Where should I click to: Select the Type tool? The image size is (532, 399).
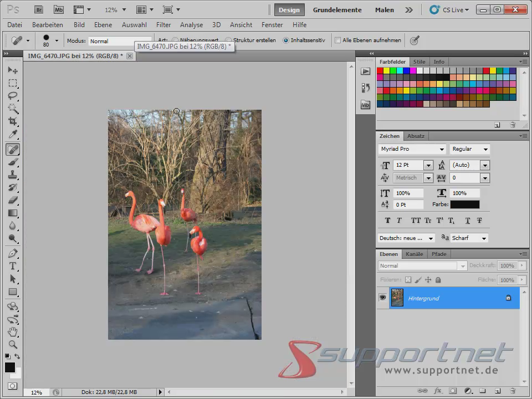(13, 264)
